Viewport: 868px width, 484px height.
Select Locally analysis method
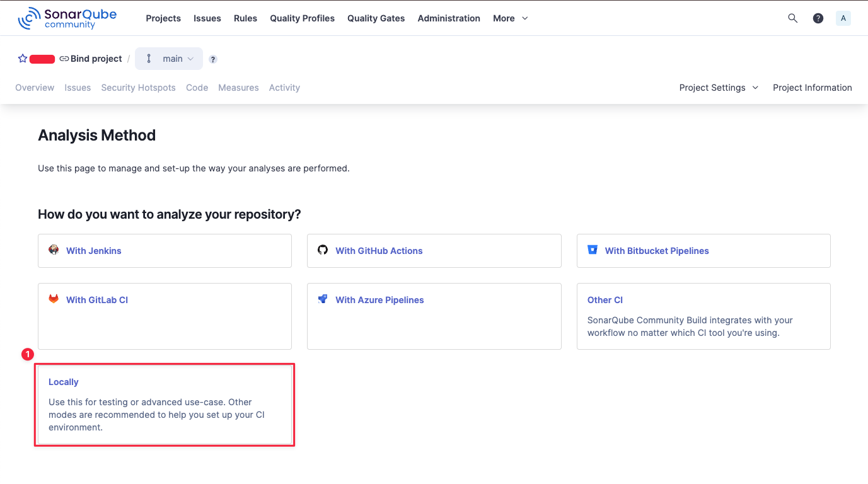(165, 404)
